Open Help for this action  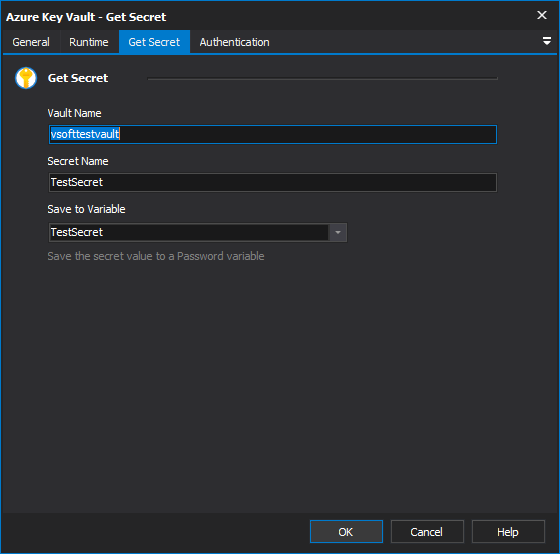[x=508, y=532]
